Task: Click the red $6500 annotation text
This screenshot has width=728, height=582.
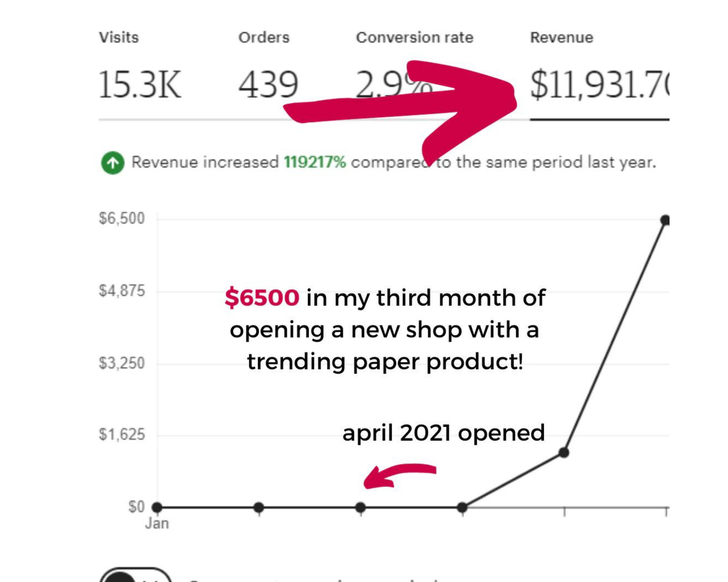Action: 262,298
